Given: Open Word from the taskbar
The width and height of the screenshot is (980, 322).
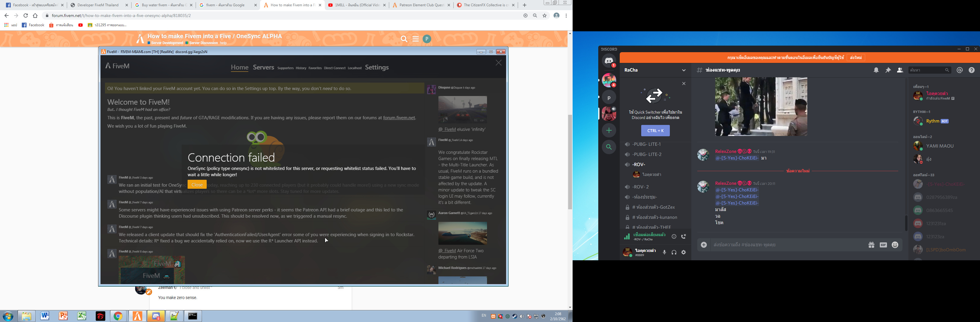Looking at the screenshot, I should coord(44,316).
